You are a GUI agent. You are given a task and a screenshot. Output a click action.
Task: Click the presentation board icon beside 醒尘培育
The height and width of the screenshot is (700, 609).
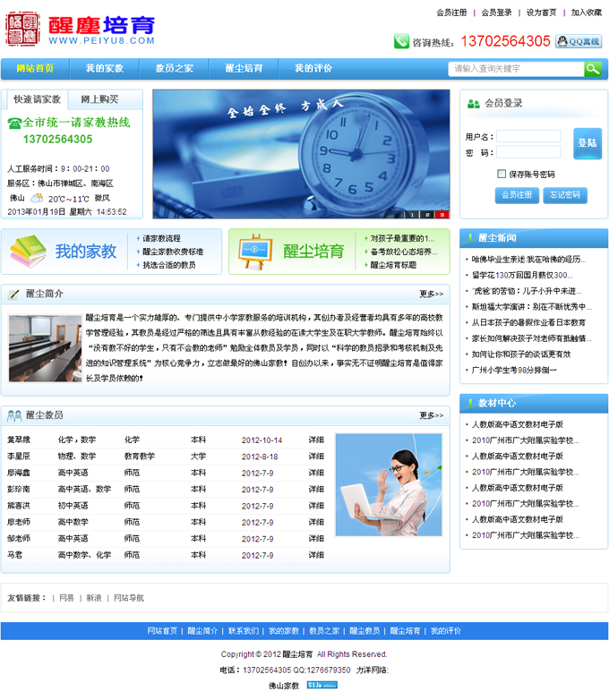(x=254, y=252)
